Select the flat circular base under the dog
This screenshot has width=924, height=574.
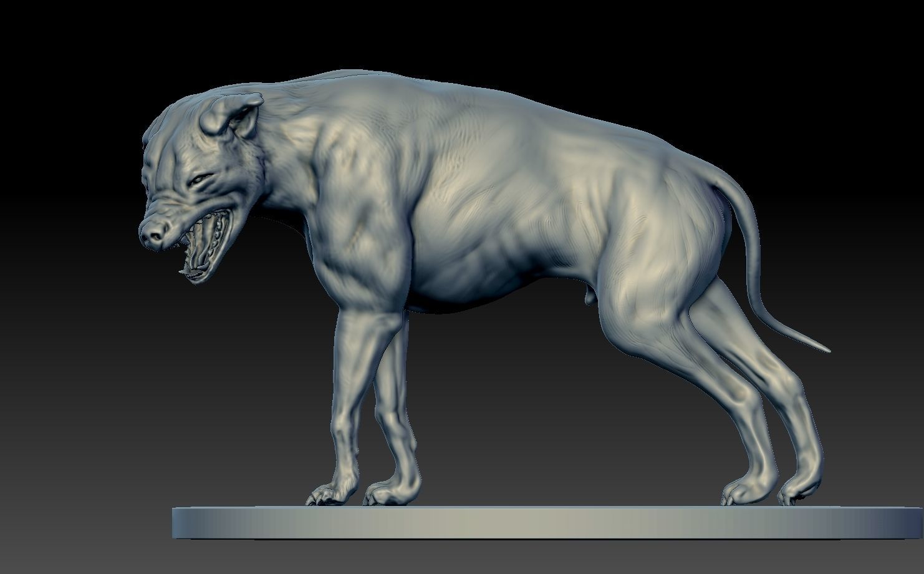coord(548,522)
